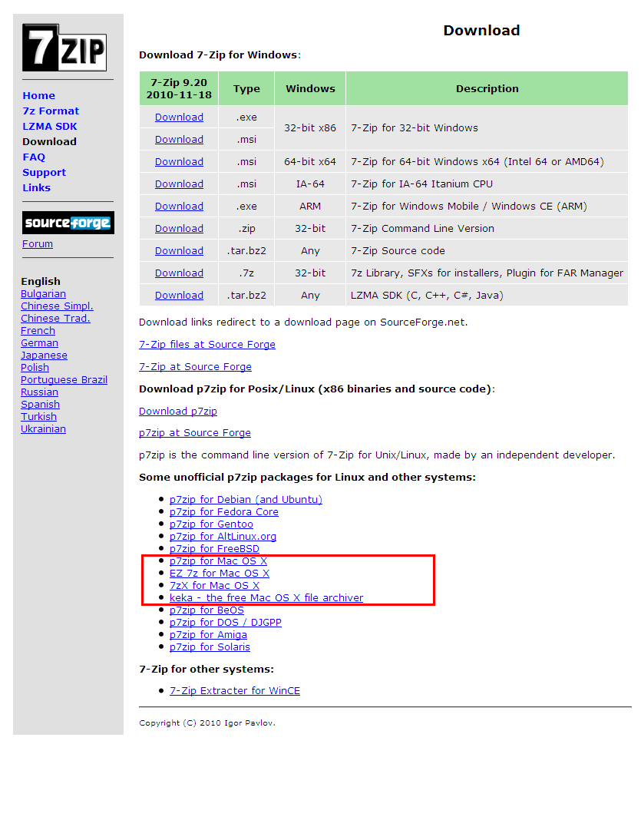The width and height of the screenshot is (641, 840).
Task: Open p7zip for Debian (and Ubuntu)
Action: 246,499
